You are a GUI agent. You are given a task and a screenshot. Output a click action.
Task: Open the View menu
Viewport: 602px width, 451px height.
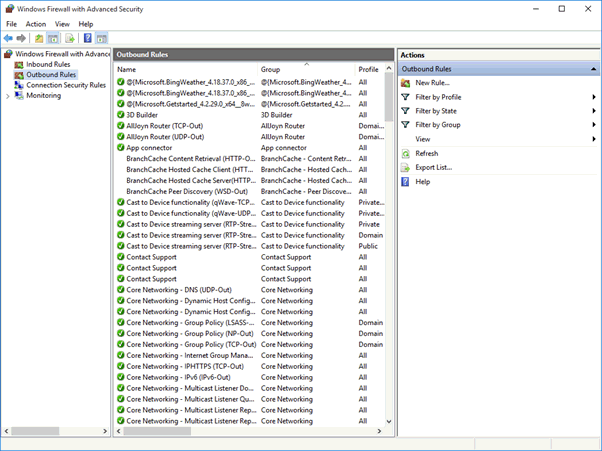coord(62,24)
